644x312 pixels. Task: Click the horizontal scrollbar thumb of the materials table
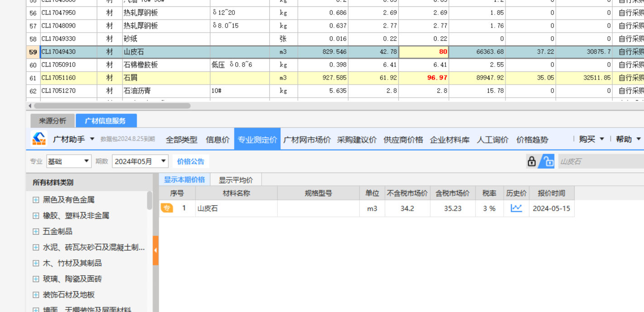112,106
